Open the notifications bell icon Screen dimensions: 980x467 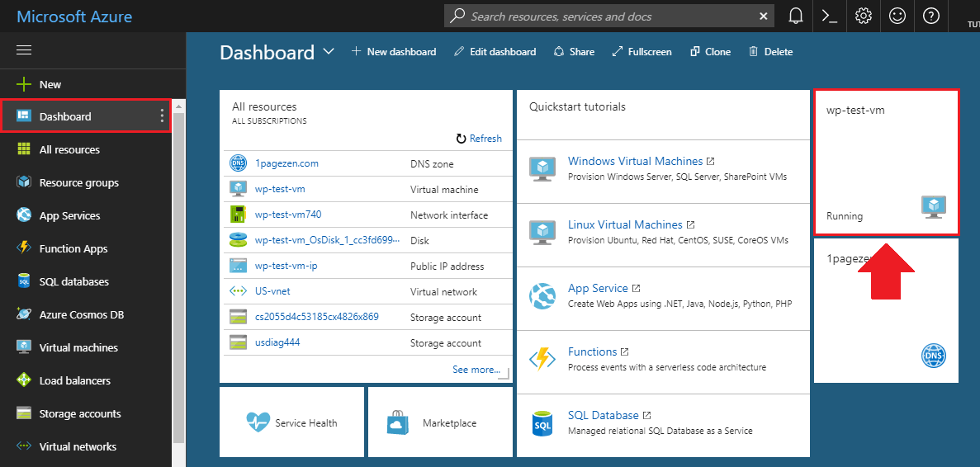(795, 17)
